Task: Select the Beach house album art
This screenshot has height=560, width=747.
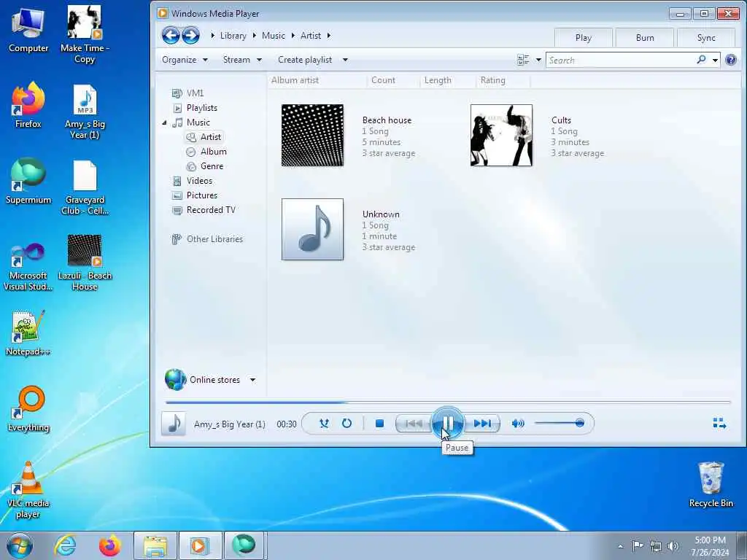Action: 312,135
